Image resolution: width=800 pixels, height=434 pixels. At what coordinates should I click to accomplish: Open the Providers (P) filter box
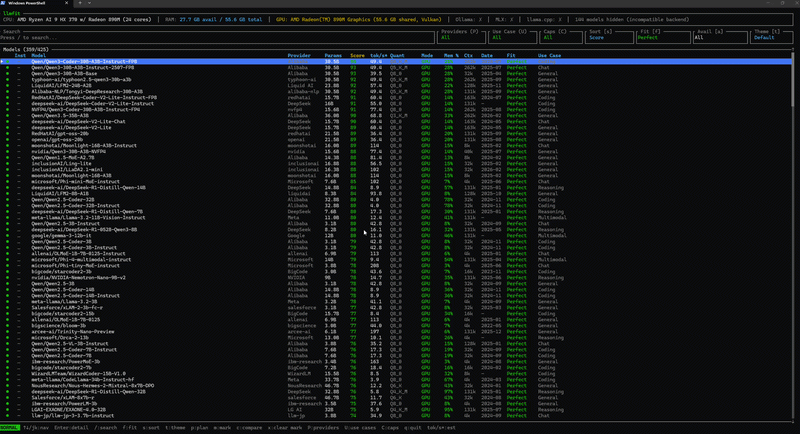[x=461, y=37]
